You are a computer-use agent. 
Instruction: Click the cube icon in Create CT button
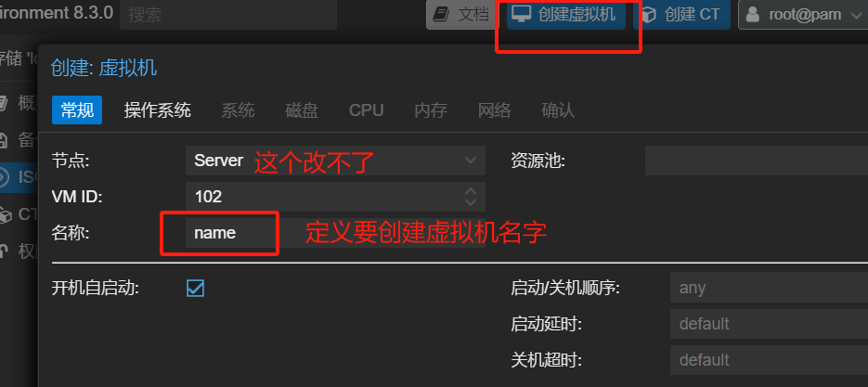(x=649, y=15)
